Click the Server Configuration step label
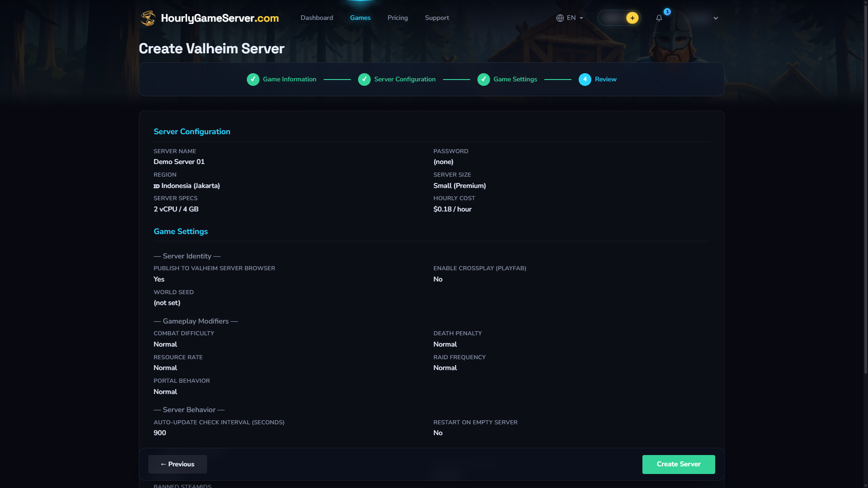Screen dimensions: 868x488 pos(405,80)
